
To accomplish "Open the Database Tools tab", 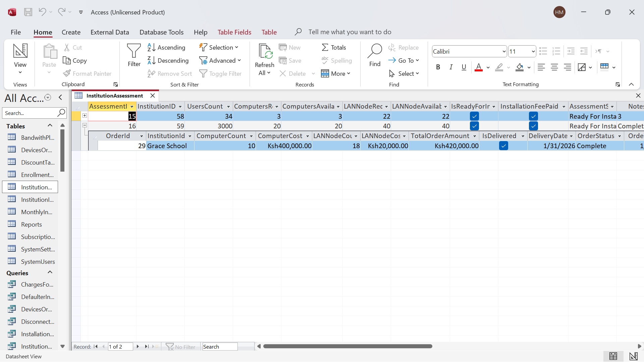I will pyautogui.click(x=161, y=32).
